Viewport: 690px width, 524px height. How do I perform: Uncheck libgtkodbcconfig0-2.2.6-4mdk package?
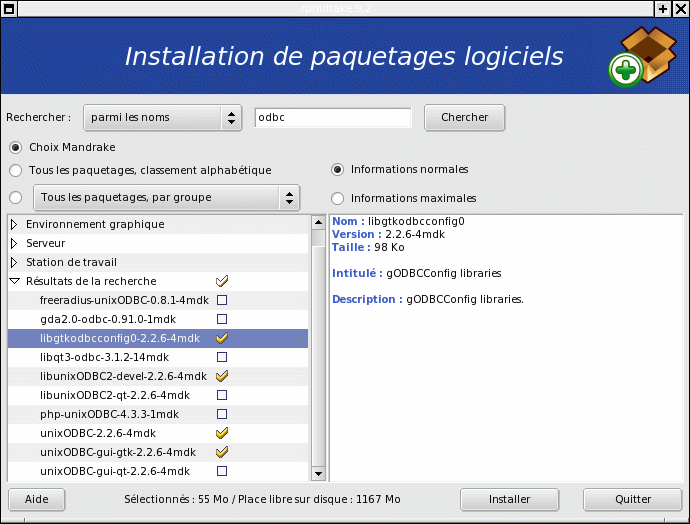[222, 338]
